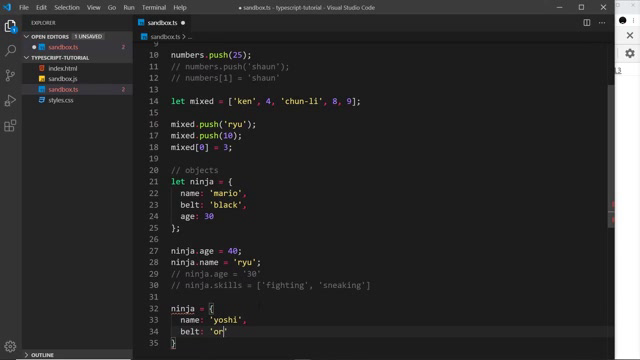Open Run and Debug view
The width and height of the screenshot is (640, 360).
[x=10, y=100]
